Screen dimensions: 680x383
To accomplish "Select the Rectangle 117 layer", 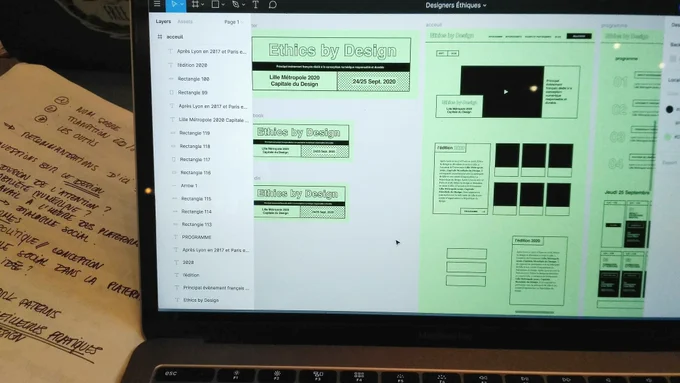I will (x=195, y=160).
